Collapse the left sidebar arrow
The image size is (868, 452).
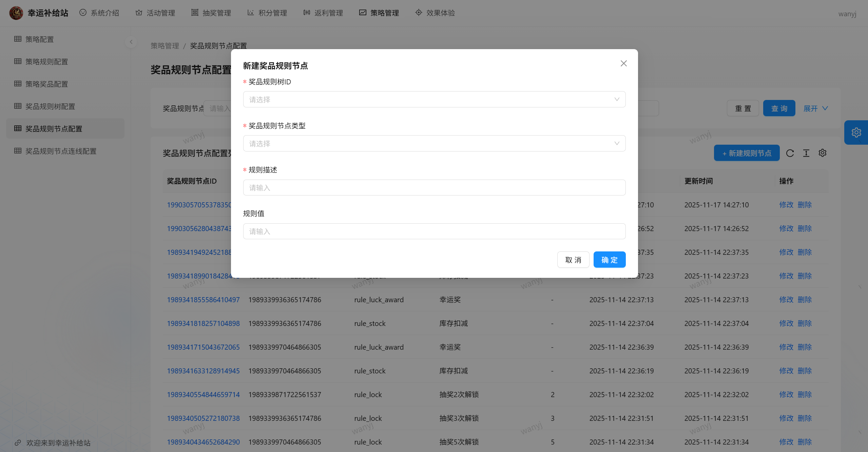click(x=131, y=42)
